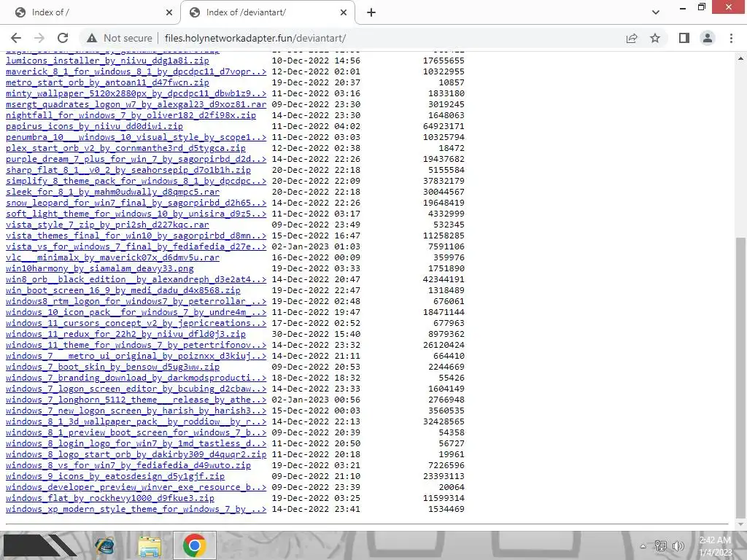Click the page vertical scrollbar thumb
The image size is (747, 560).
tap(741, 378)
